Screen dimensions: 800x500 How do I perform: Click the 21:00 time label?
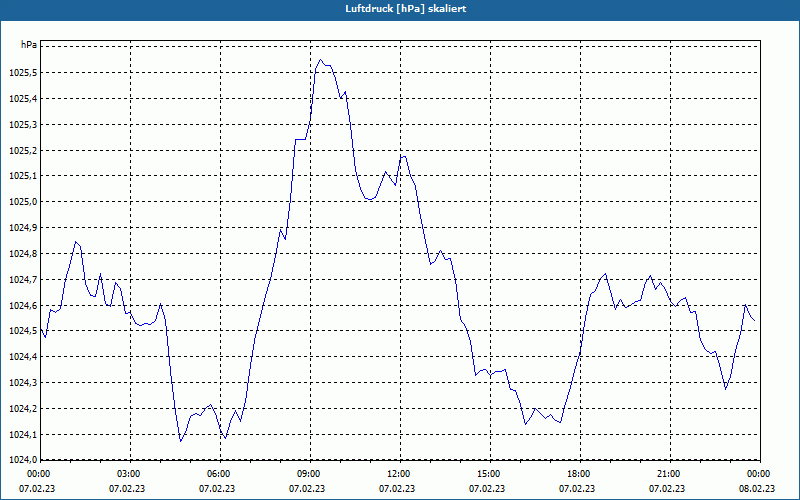[670, 474]
